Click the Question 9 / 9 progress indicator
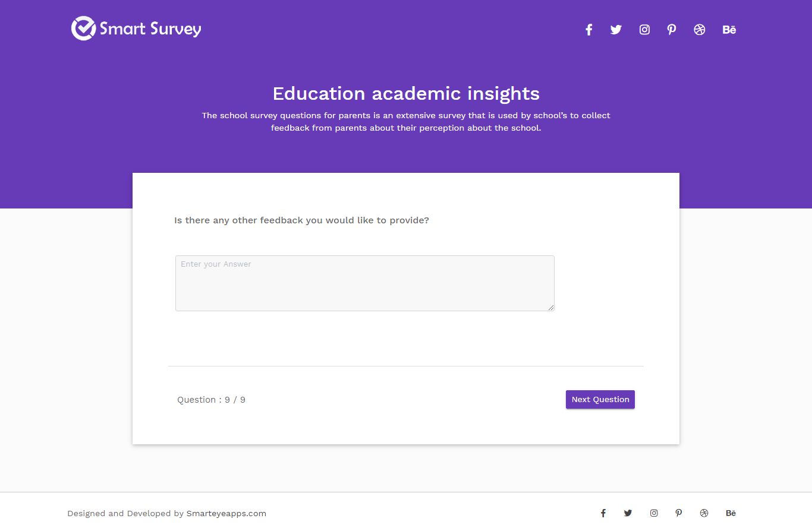 coord(211,400)
